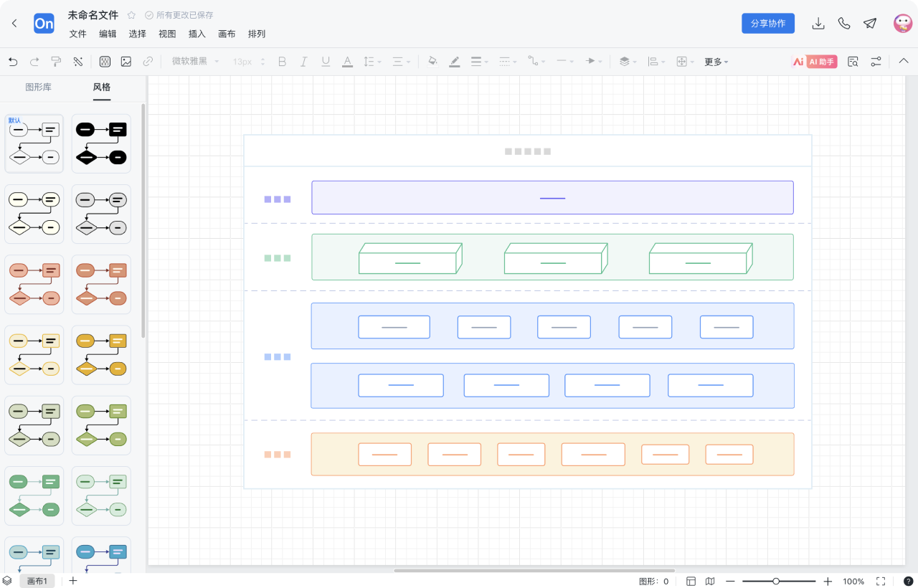The height and width of the screenshot is (588, 918).
Task: Switch to the 图形库 tab
Action: click(x=38, y=87)
